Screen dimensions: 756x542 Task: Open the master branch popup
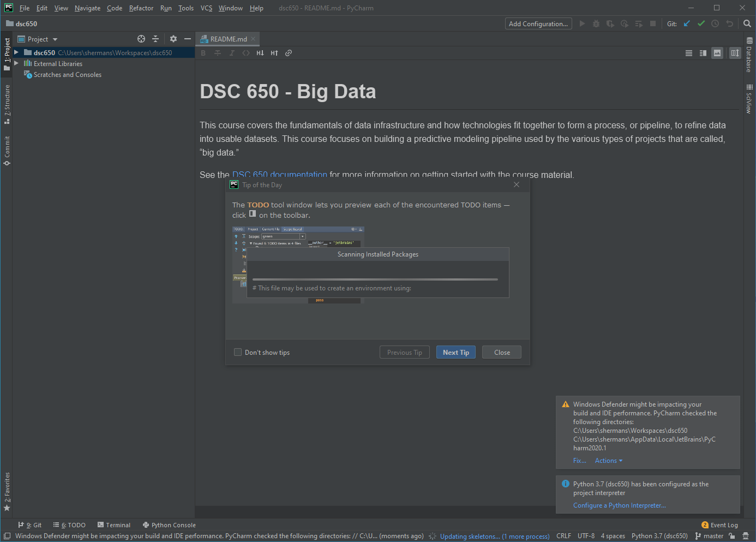[709, 536]
